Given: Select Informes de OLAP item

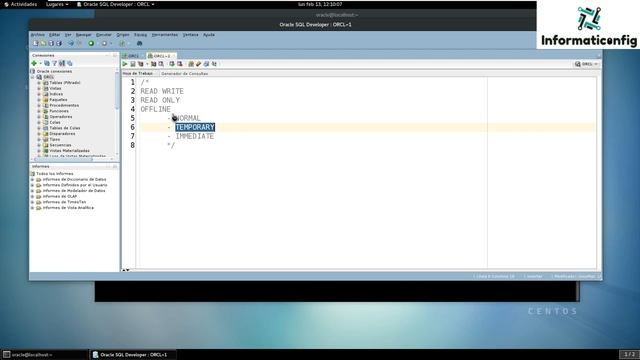Looking at the screenshot, I should pyautogui.click(x=60, y=197).
